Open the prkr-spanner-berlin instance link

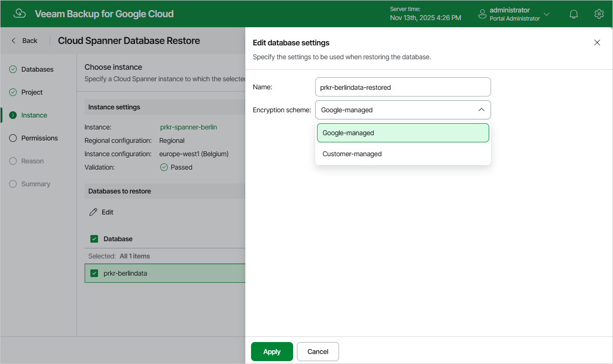188,127
